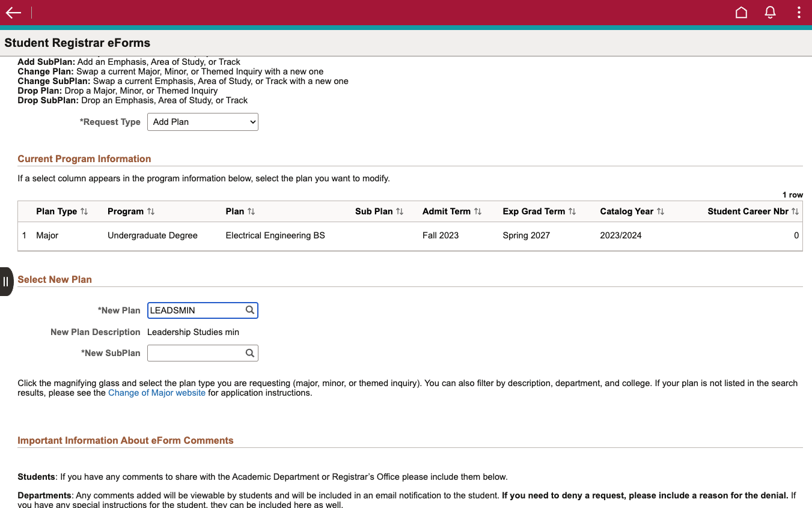Sort table by Catalog Year column arrows
This screenshot has height=508, width=812.
click(x=661, y=211)
